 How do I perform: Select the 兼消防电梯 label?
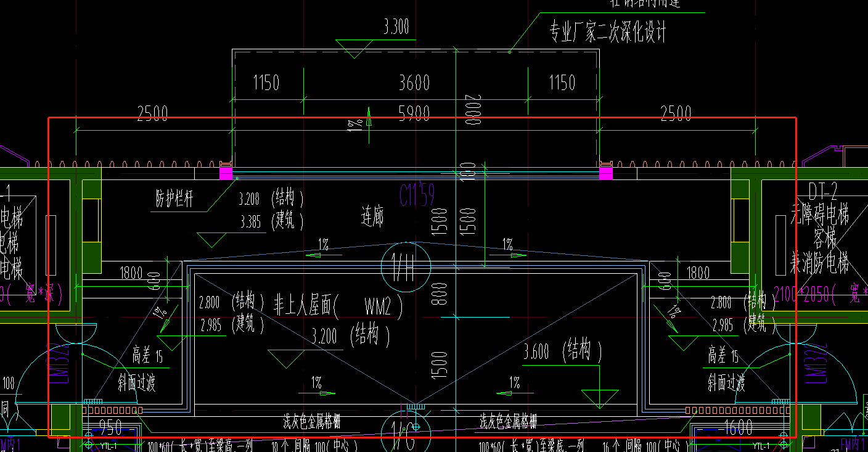tap(821, 263)
